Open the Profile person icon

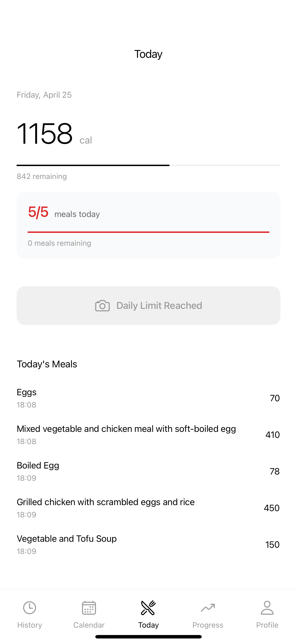pos(267,608)
